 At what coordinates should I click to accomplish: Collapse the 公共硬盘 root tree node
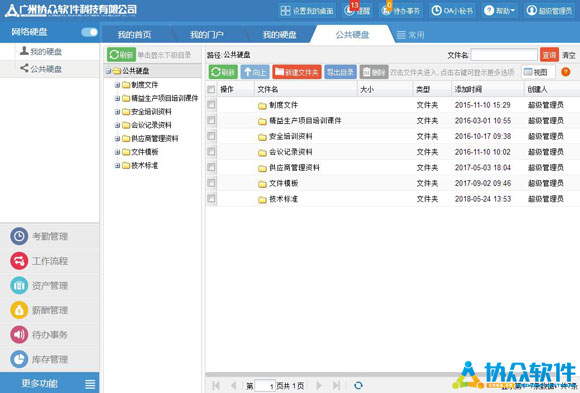click(x=108, y=71)
